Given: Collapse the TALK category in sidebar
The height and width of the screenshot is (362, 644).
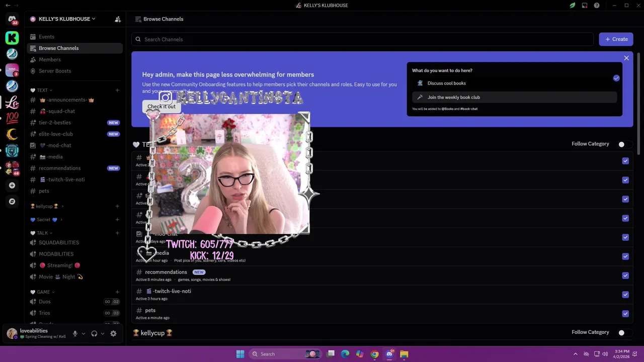Looking at the screenshot, I should [x=41, y=233].
